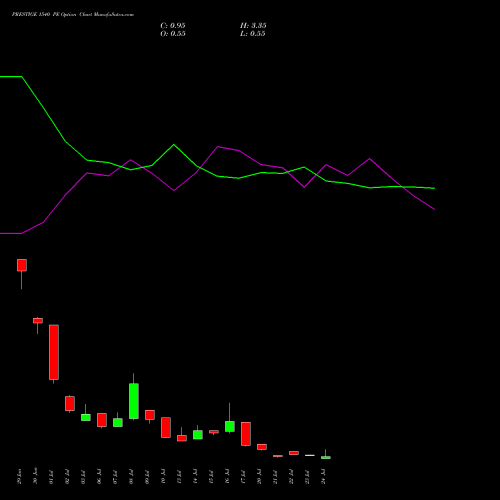Select the red candle above 29 Jun
500x500 pixels.
click(x=22, y=265)
